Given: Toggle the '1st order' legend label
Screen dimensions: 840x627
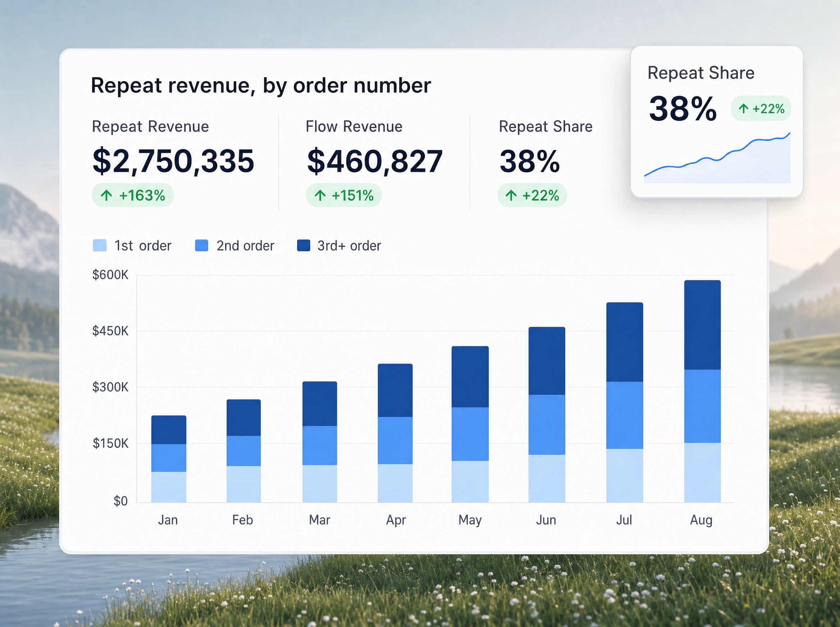Looking at the screenshot, I should [143, 246].
